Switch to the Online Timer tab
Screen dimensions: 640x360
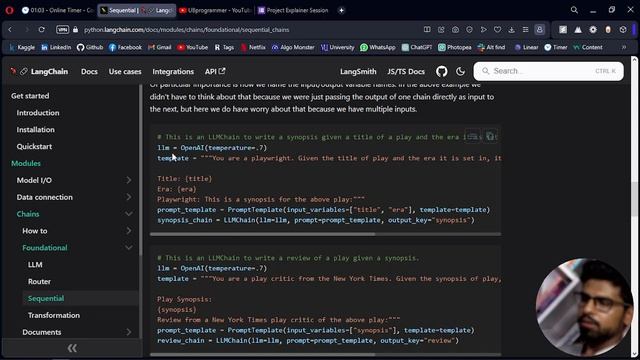coord(57,10)
